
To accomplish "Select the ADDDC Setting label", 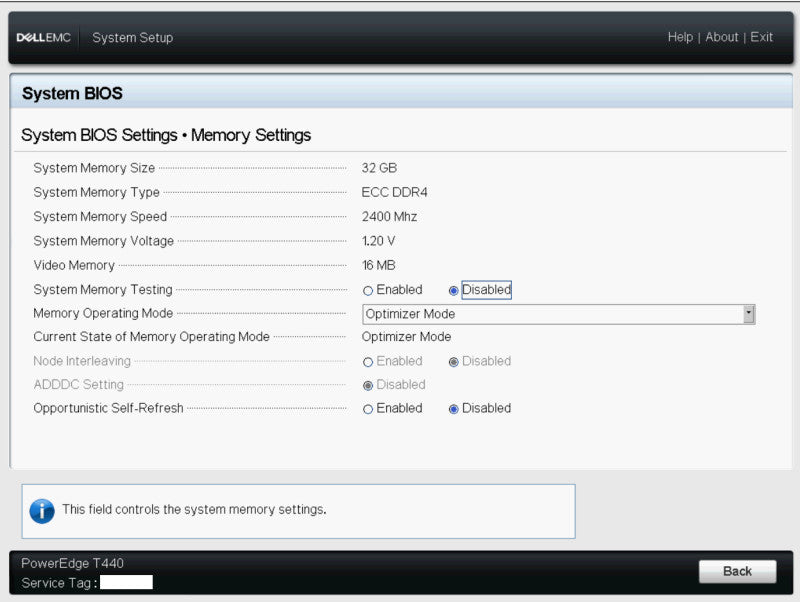I will (x=79, y=385).
